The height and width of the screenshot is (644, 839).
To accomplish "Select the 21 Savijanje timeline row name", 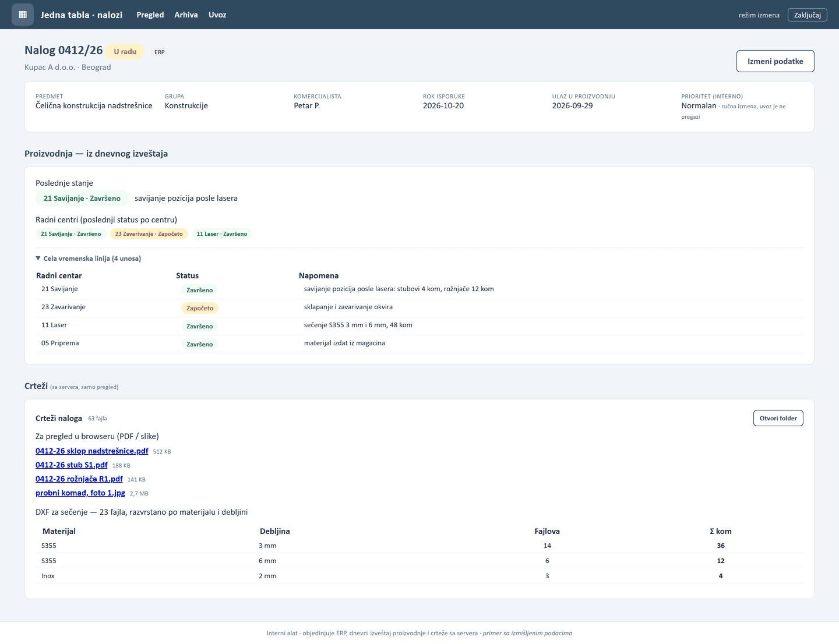I will [59, 289].
